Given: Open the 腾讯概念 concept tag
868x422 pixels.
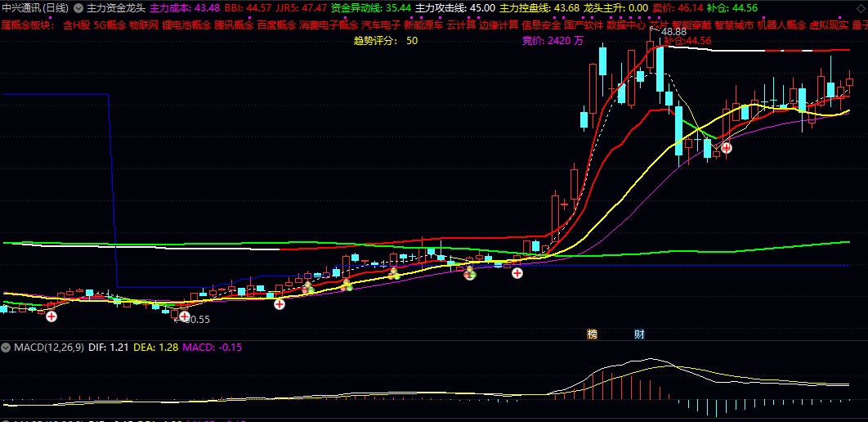Looking at the screenshot, I should 234,25.
